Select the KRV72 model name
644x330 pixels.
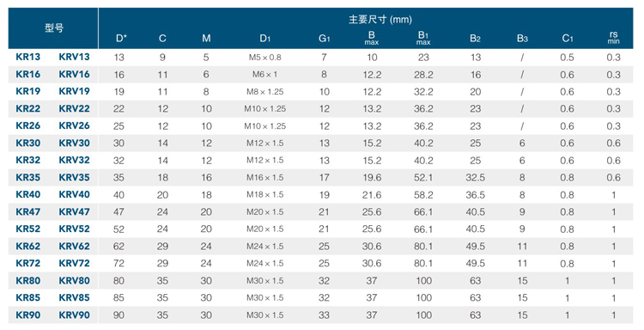pos(74,264)
